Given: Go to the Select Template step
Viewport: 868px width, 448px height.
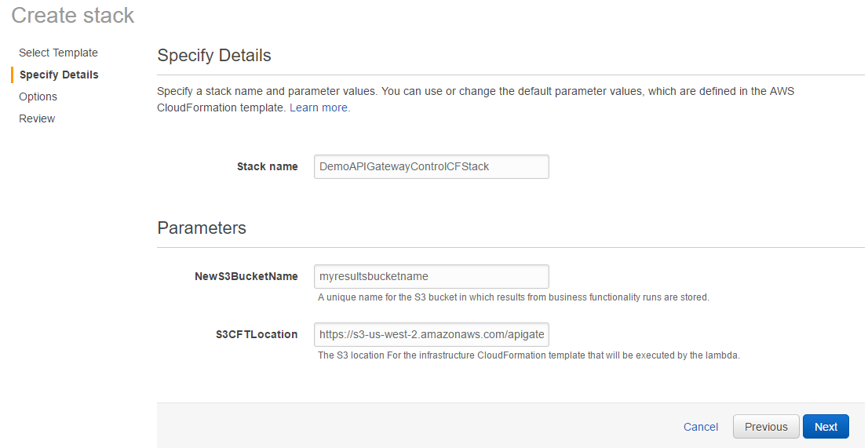Looking at the screenshot, I should click(x=58, y=53).
